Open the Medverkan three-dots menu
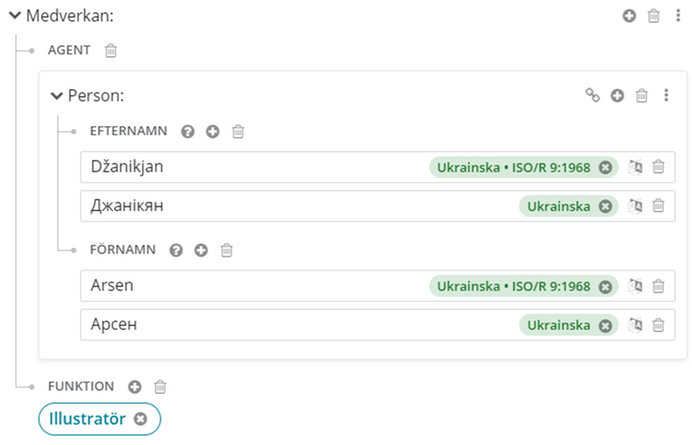This screenshot has height=445, width=692. [x=677, y=16]
